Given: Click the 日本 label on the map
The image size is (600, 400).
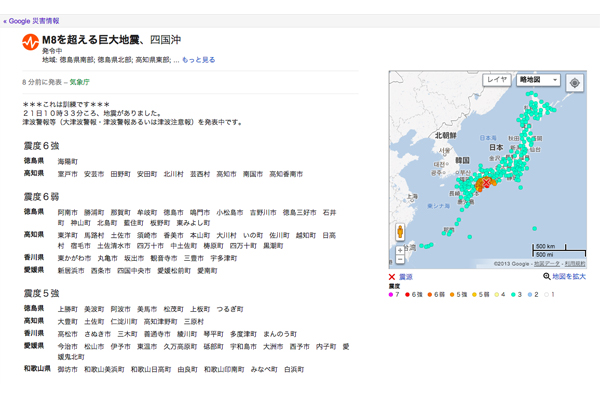Looking at the screenshot, I should tap(495, 147).
